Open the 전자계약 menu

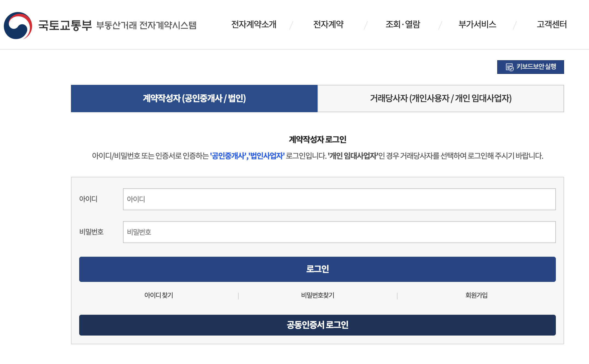[328, 25]
